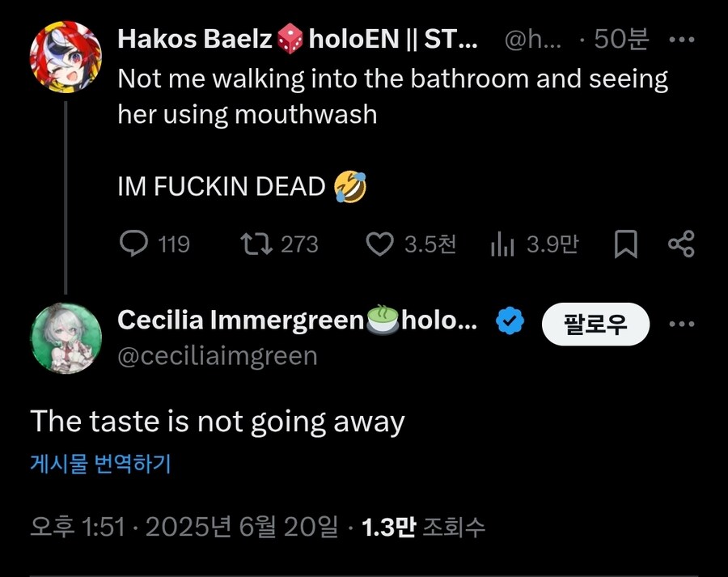Click the 50분 timestamp
The image size is (728, 577).
[621, 39]
